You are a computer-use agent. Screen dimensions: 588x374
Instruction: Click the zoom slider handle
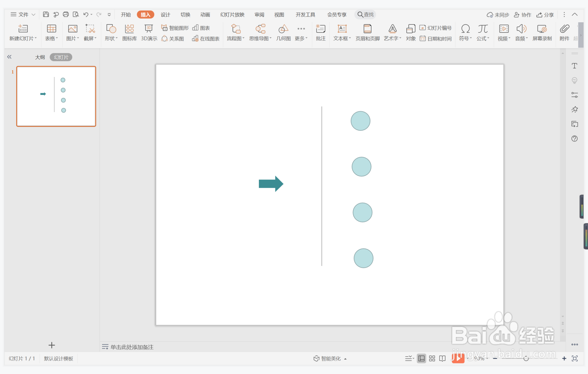pyautogui.click(x=526, y=358)
